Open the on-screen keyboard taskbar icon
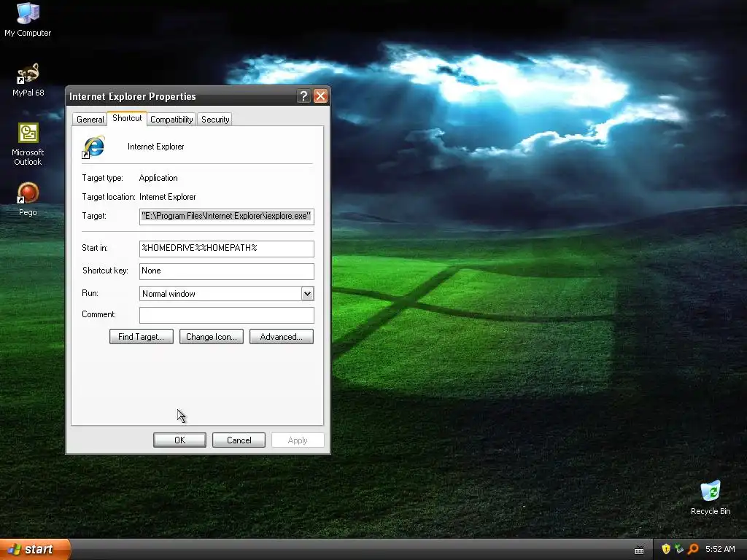 639,550
